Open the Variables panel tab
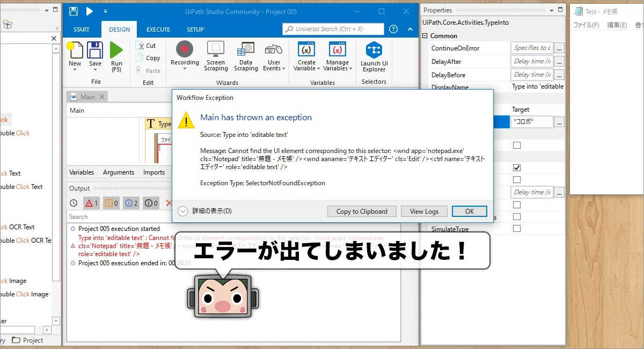644x349 pixels. click(x=82, y=172)
